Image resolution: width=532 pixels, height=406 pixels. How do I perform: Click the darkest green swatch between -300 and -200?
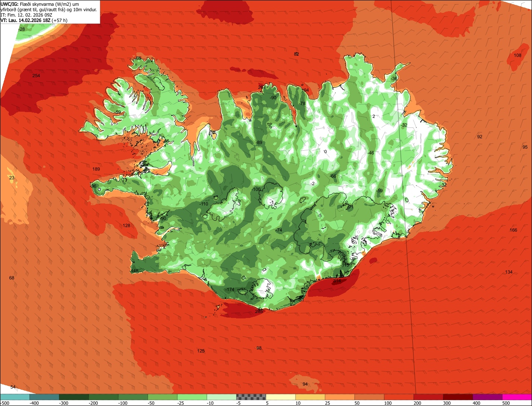tap(74, 397)
